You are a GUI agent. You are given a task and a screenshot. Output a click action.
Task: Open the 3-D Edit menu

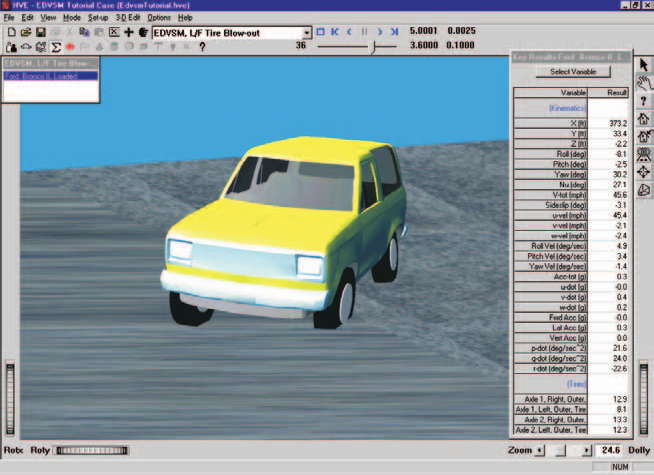[x=128, y=18]
